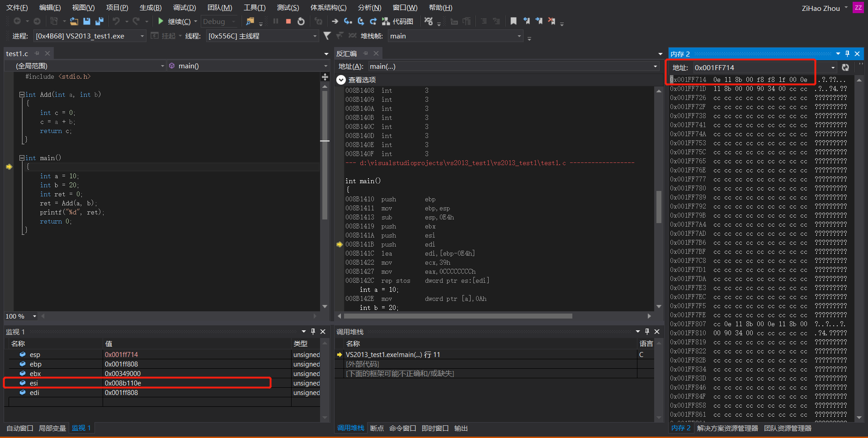Click the navigate backward arrow icon

tap(17, 21)
